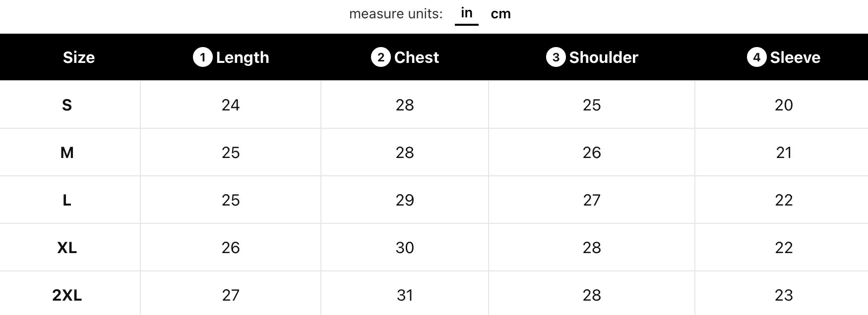
Task: Click the 2XL chest value 31
Action: pyautogui.click(x=405, y=295)
